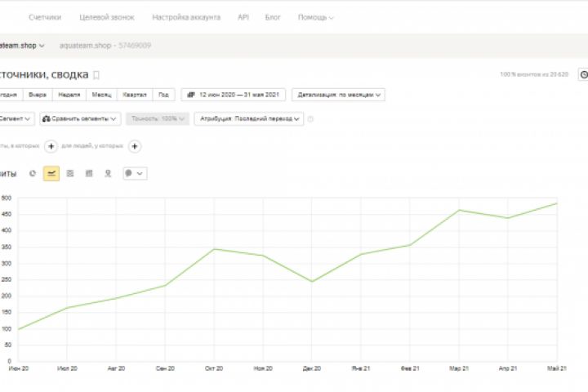Click the clock icon at top right
The height and width of the screenshot is (392, 588).
coord(584,75)
